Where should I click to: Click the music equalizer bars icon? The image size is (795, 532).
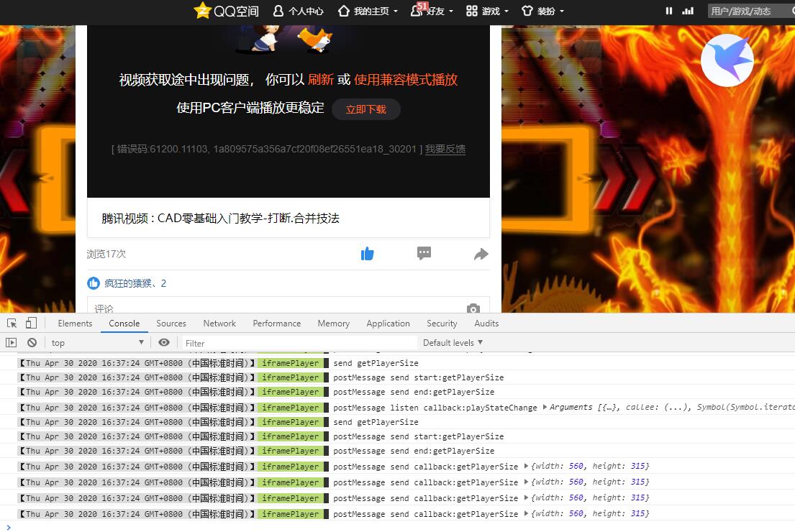coord(688,11)
